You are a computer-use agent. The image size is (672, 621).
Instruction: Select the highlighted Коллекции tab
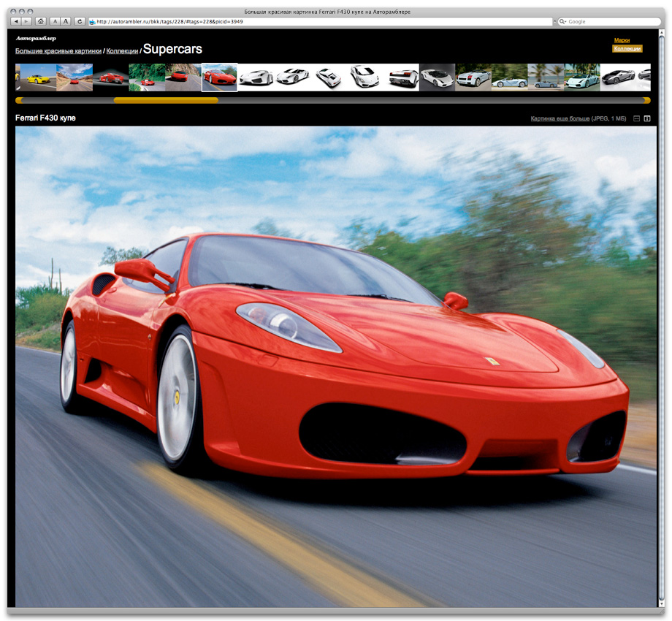click(x=627, y=49)
